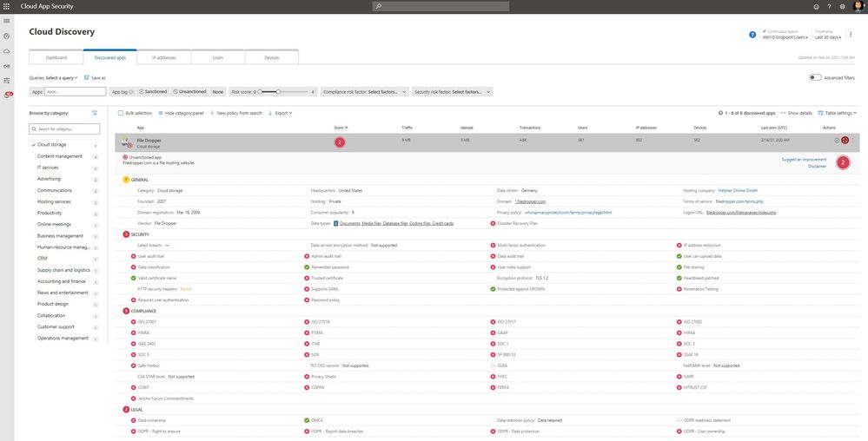Switch to the IP addresses tab

164,57
